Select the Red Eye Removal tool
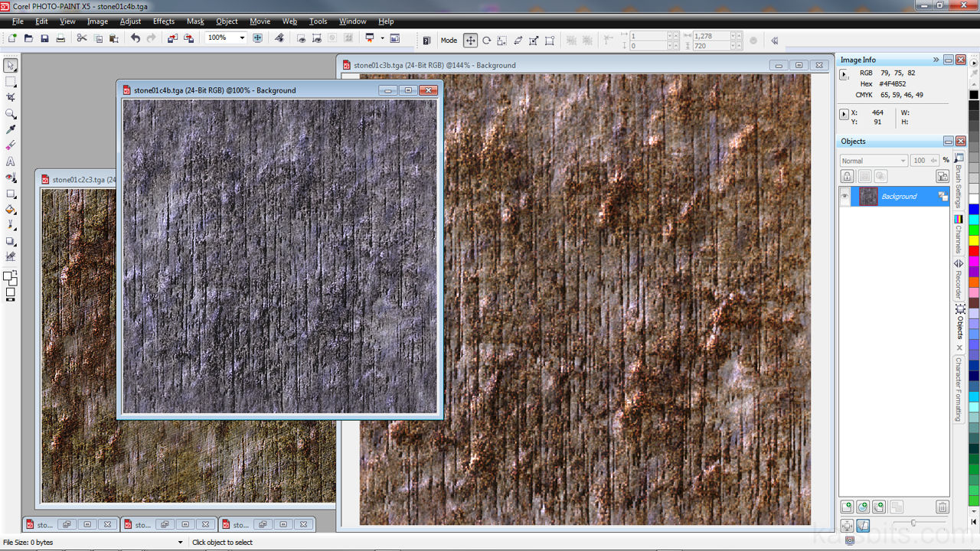This screenshot has height=551, width=980. tap(11, 178)
